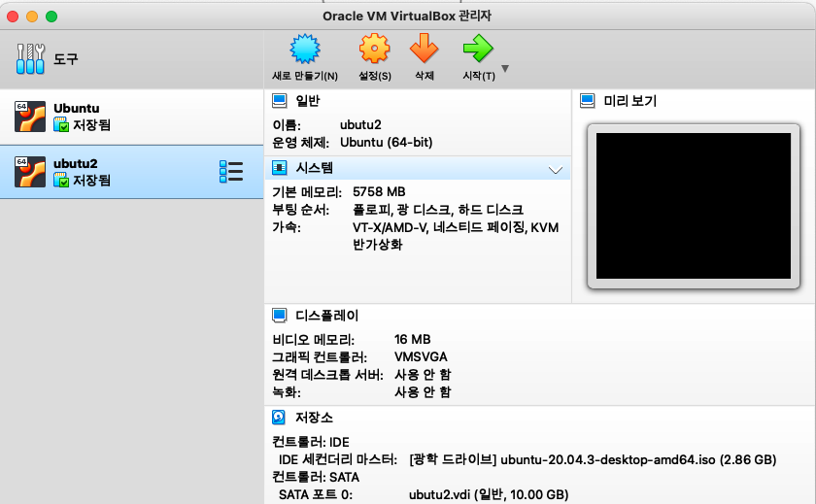Click the black VM preview thumbnail
This screenshot has width=816, height=504.
(x=694, y=206)
